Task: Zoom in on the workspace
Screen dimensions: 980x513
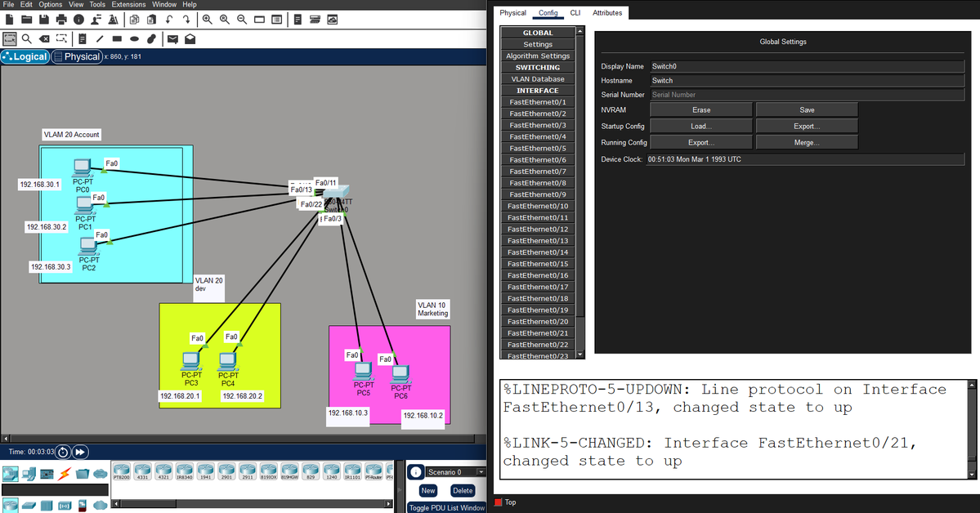Action: pos(207,20)
